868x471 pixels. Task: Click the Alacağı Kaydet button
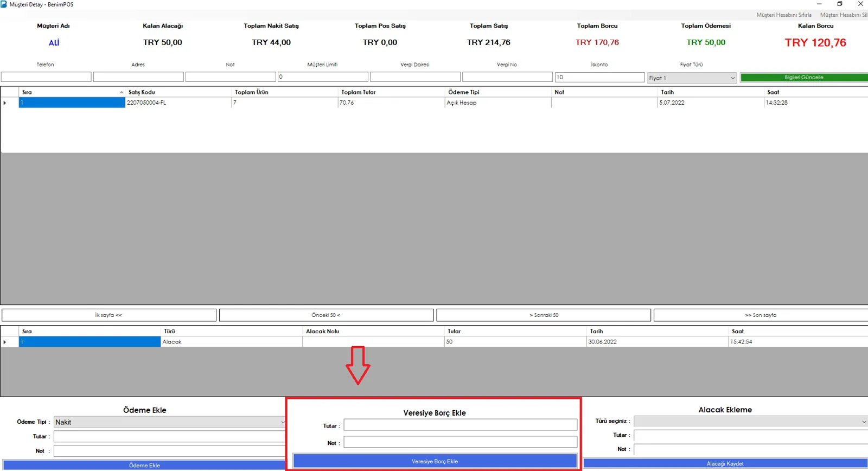(725, 463)
